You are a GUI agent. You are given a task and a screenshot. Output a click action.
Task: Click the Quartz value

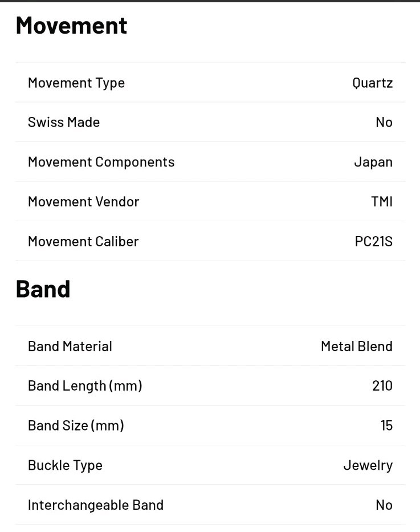coord(372,83)
